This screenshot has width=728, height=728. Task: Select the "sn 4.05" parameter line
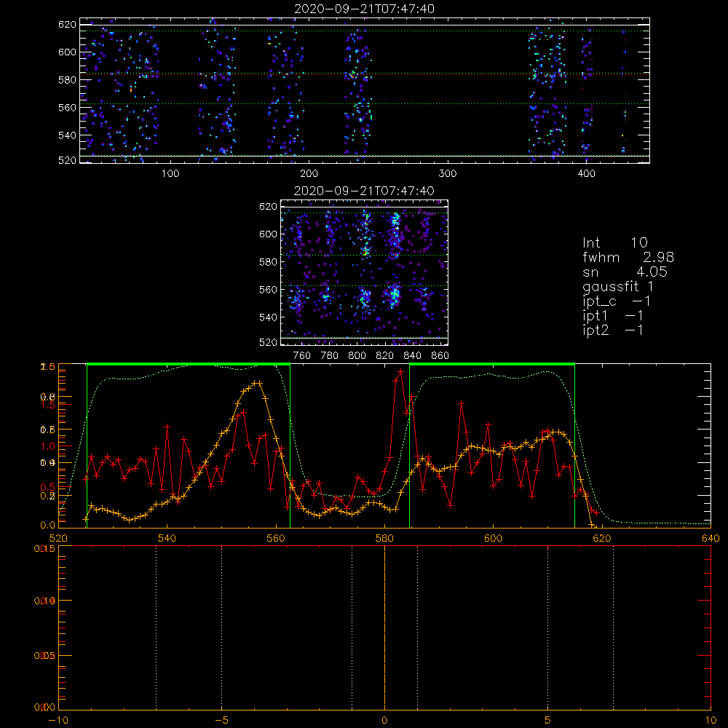tap(625, 272)
